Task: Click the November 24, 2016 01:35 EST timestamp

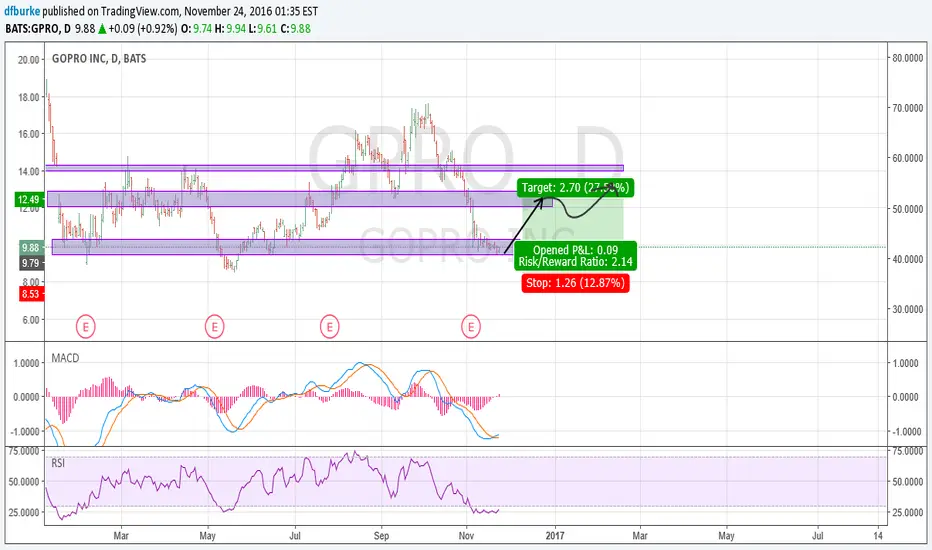Action: [x=251, y=11]
